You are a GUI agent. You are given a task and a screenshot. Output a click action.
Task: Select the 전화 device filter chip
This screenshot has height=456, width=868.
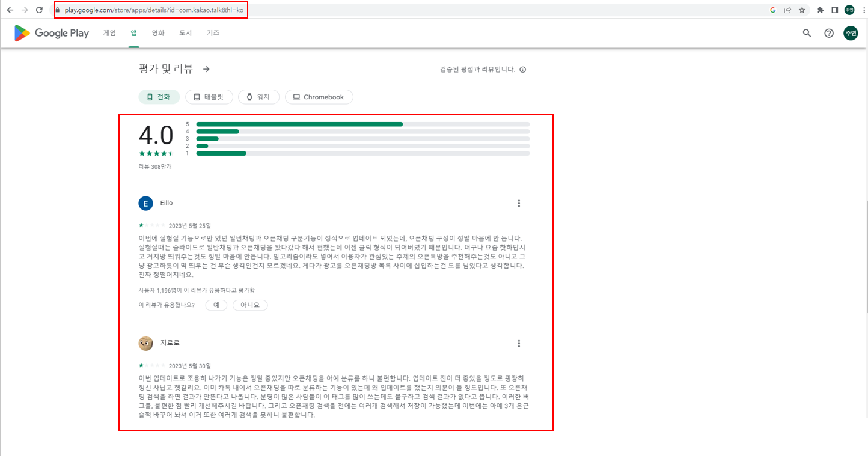pyautogui.click(x=159, y=97)
